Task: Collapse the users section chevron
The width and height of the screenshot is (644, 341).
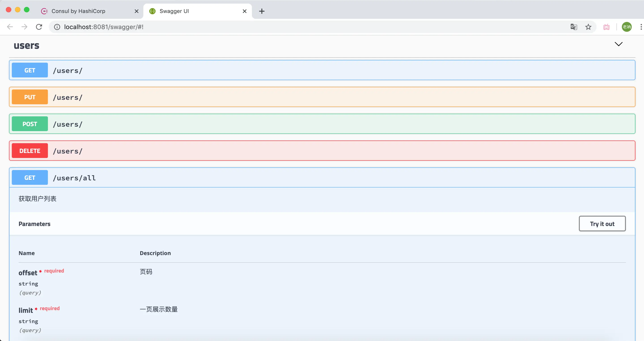Action: pos(619,44)
